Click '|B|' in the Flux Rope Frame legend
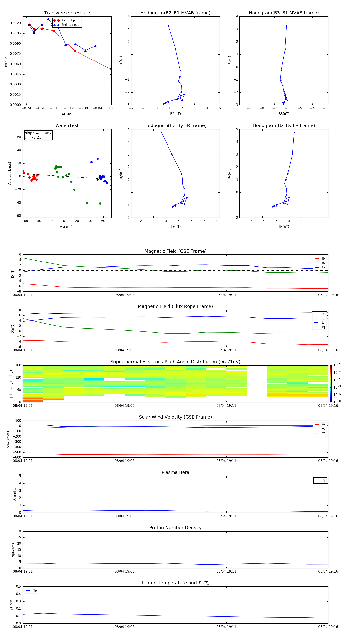 click(x=323, y=327)
